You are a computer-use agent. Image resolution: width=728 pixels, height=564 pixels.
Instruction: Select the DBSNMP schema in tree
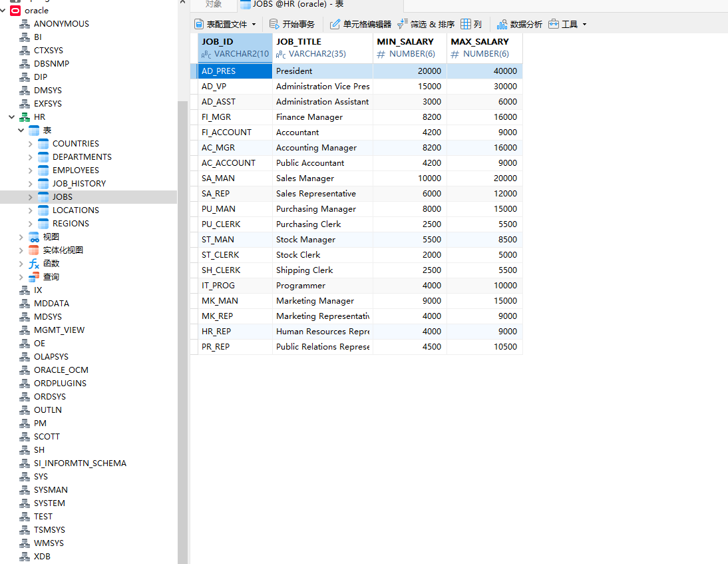tap(51, 64)
